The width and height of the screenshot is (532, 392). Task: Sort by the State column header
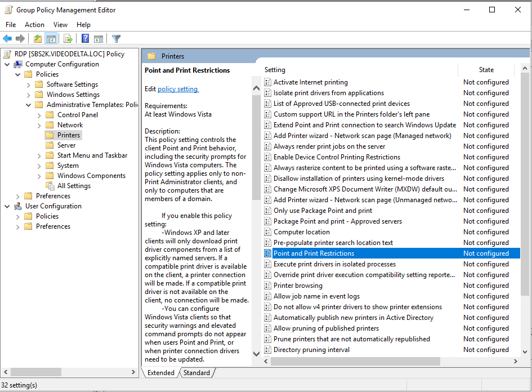point(486,70)
